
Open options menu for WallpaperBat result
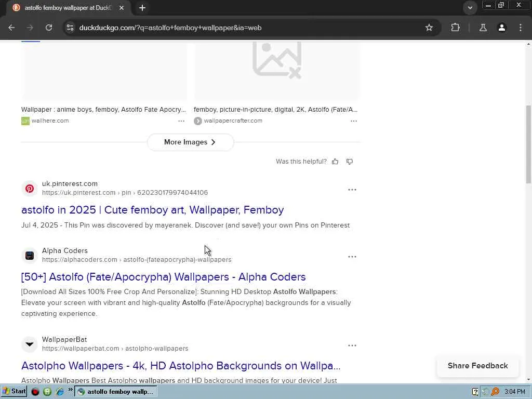(x=352, y=345)
